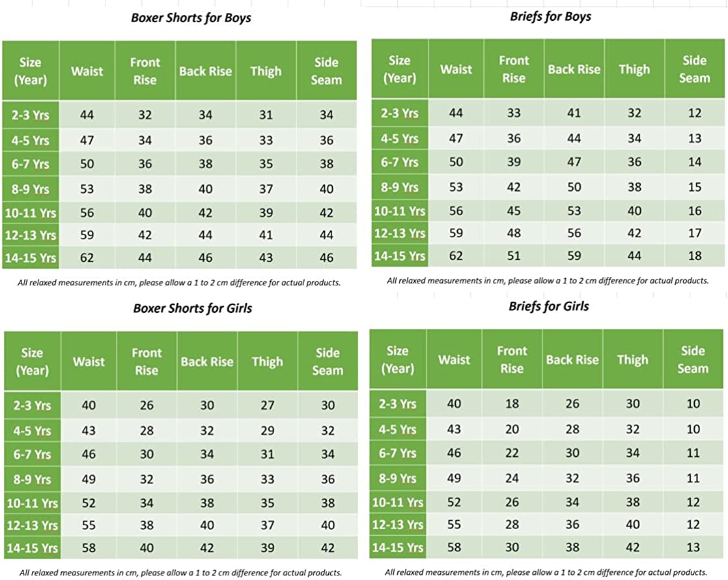Click Thigh column header in Girls Boxer Shorts

pos(267,361)
